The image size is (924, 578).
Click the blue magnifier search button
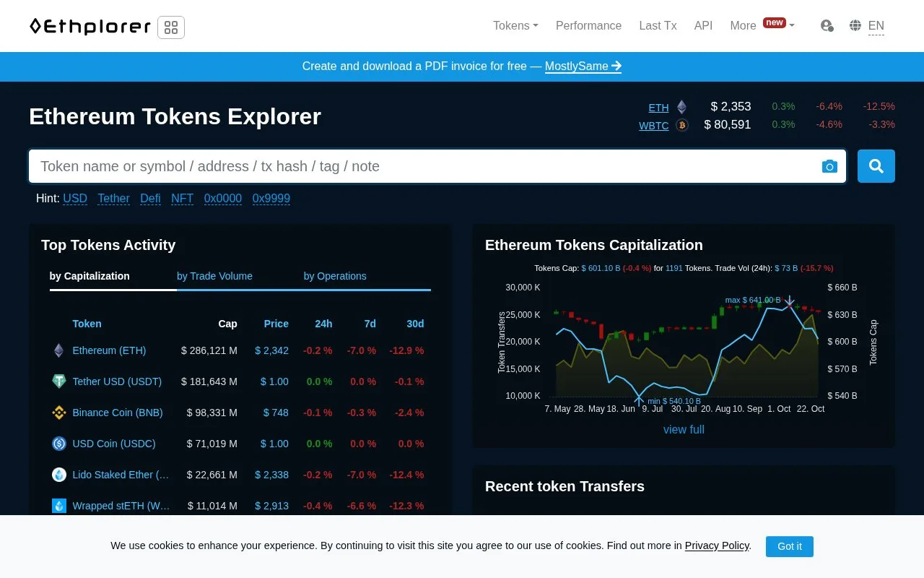[876, 166]
